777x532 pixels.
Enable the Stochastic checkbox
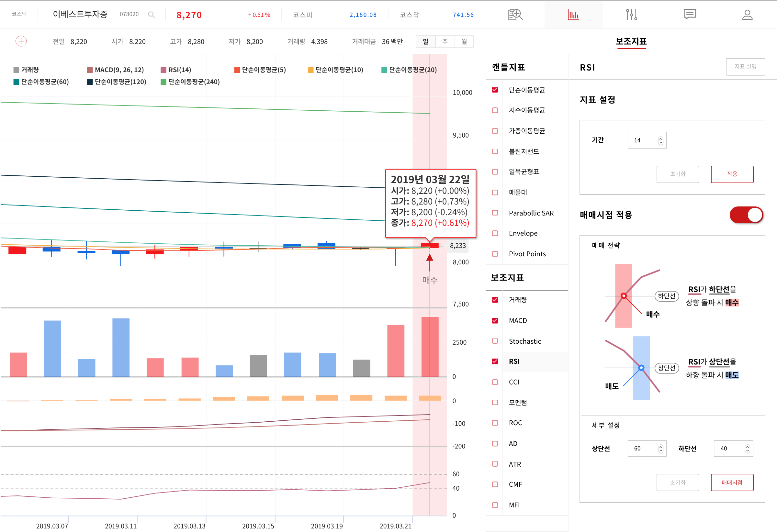(495, 341)
